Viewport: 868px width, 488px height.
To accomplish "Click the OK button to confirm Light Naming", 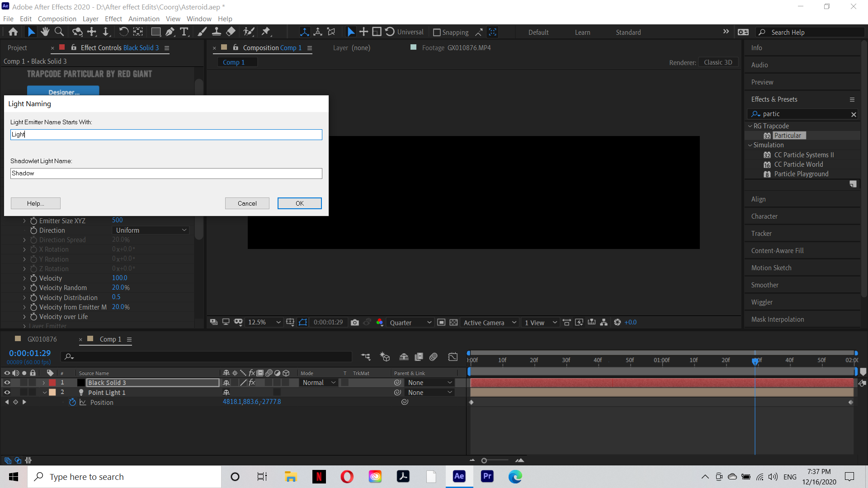I will point(300,203).
